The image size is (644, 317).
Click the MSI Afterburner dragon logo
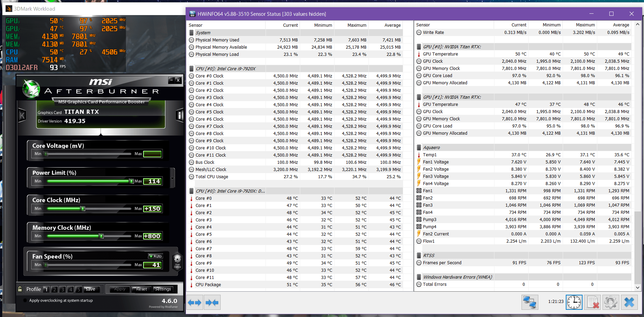31,88
